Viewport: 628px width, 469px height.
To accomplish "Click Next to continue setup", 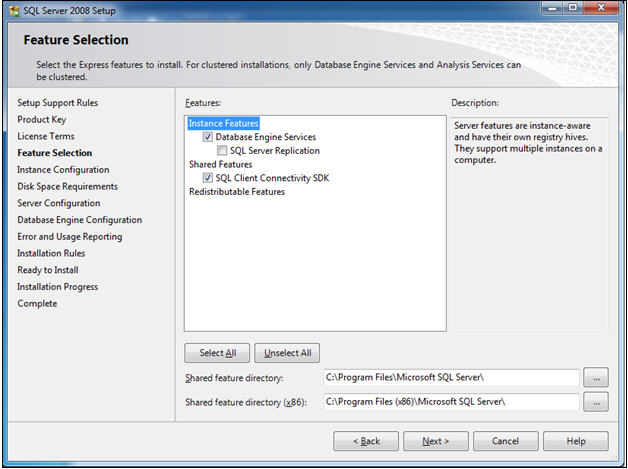I will point(435,441).
